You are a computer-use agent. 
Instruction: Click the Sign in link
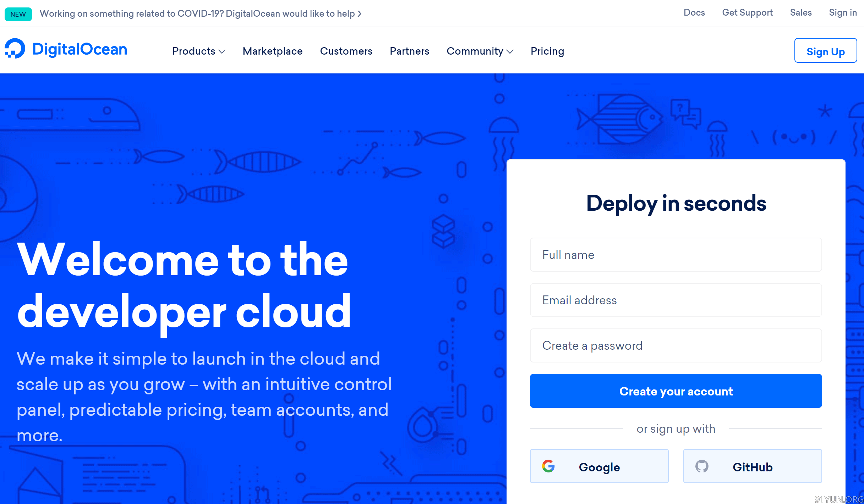[842, 13]
